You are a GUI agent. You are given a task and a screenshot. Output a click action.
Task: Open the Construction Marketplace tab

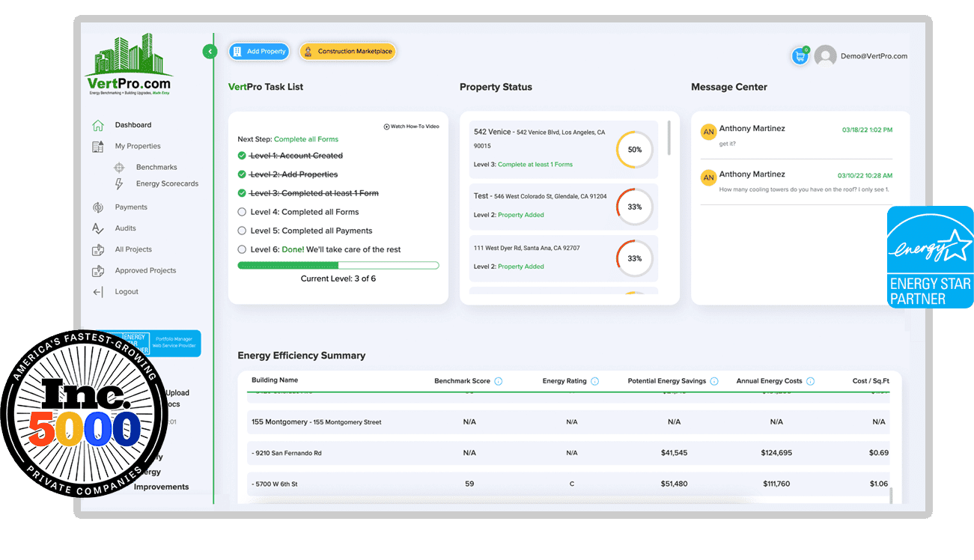click(x=347, y=52)
